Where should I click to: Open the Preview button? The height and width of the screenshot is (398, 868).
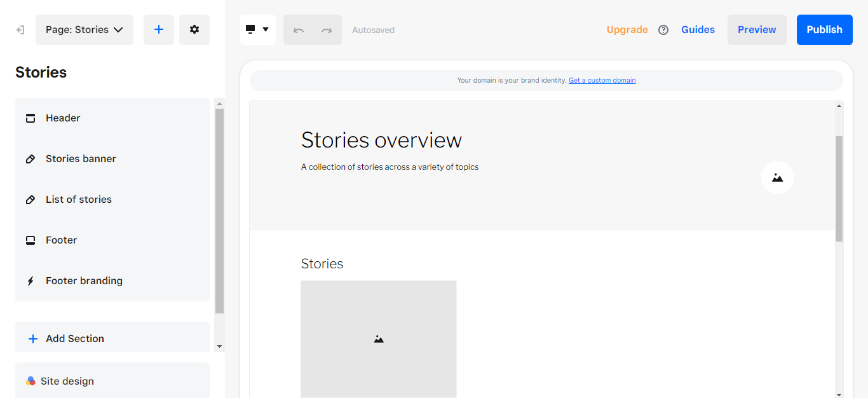point(757,30)
